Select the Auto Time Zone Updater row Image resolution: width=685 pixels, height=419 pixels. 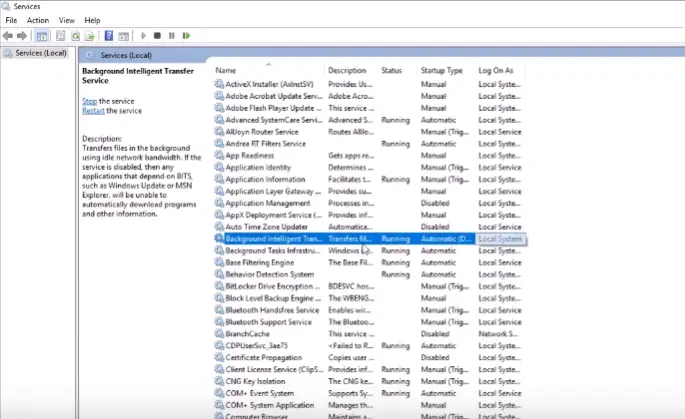(369, 226)
